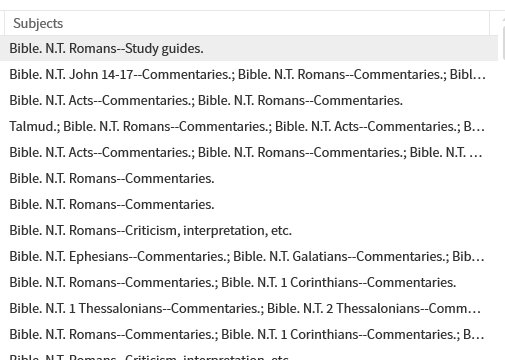Viewport: 505px width, 360px height.
Task: Select the 1 Thessalonians--Commentaries row
Action: tap(249, 308)
